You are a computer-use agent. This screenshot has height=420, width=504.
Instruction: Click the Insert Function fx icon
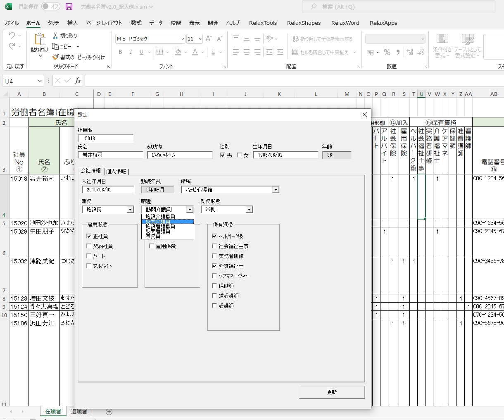click(78, 81)
